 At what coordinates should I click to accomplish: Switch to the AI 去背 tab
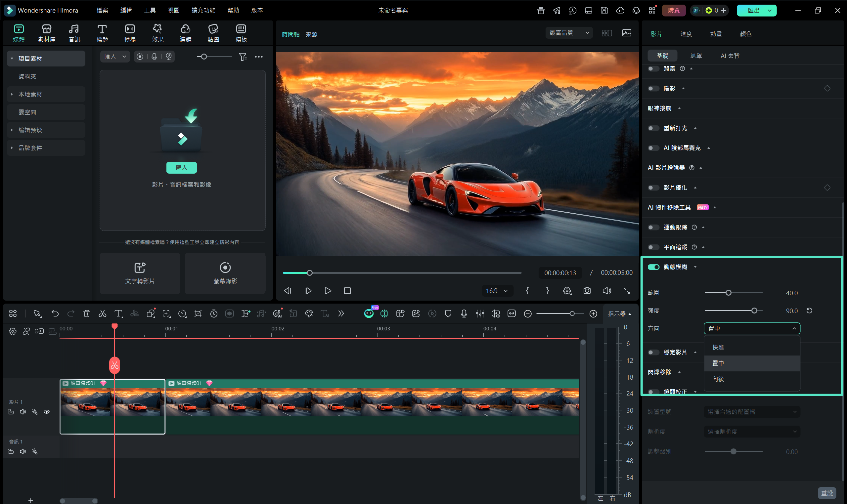point(730,56)
